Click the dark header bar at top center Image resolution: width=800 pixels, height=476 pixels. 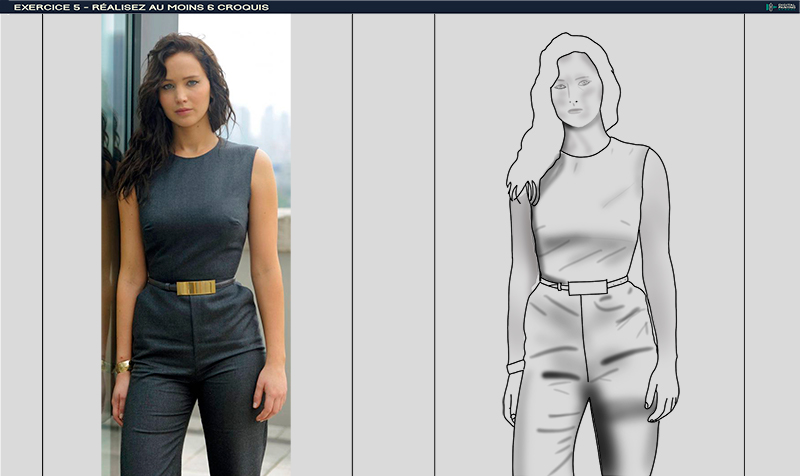400,6
